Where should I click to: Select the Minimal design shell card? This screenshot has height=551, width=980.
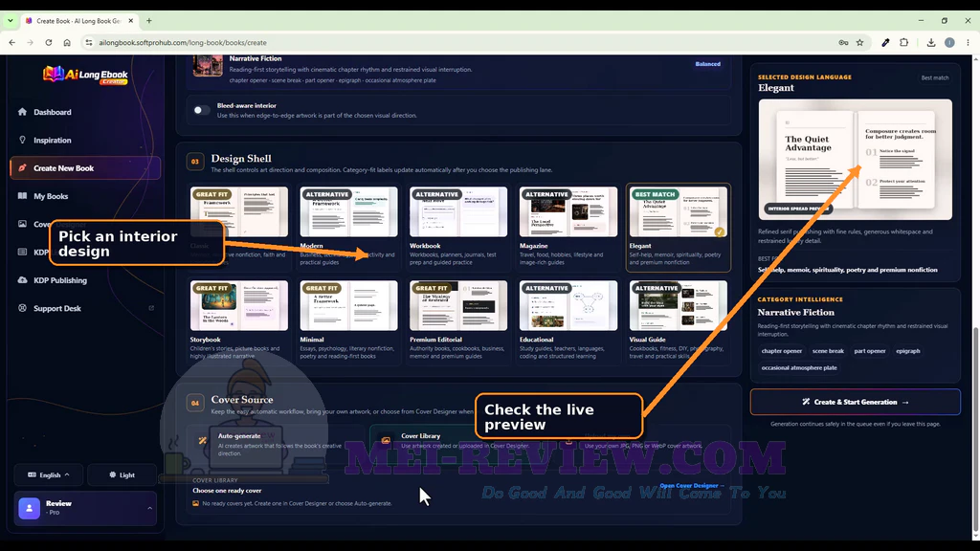348,321
